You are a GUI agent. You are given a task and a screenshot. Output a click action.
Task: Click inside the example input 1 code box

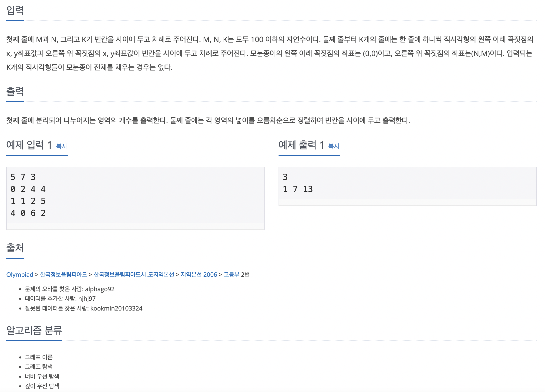(135, 195)
